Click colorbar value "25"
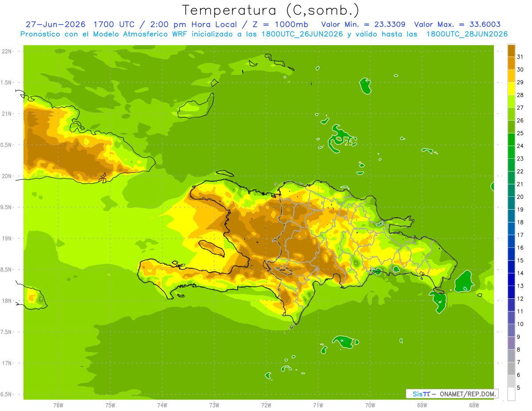Viewport: 532px width, 411px height. pos(520,133)
